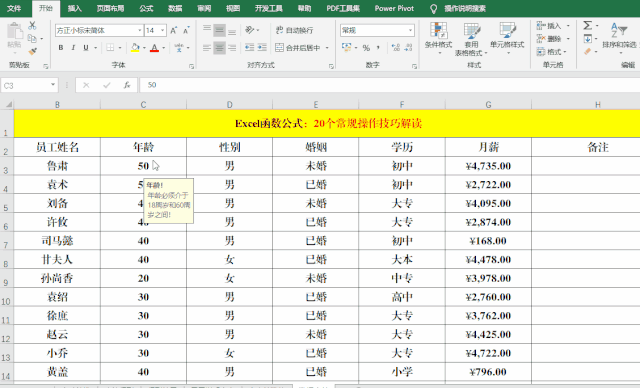The height and width of the screenshot is (388, 640).
Task: Open the font name combo box
Action: pyautogui.click(x=99, y=30)
